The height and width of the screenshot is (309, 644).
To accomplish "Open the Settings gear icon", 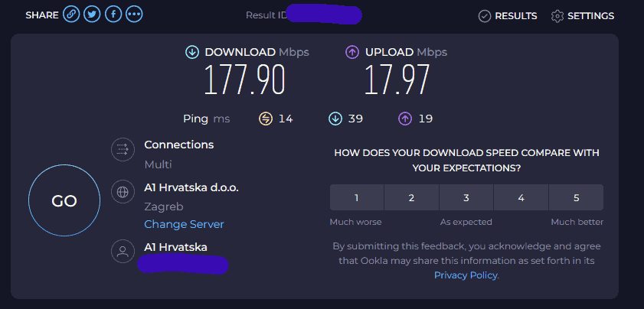I will tap(557, 16).
